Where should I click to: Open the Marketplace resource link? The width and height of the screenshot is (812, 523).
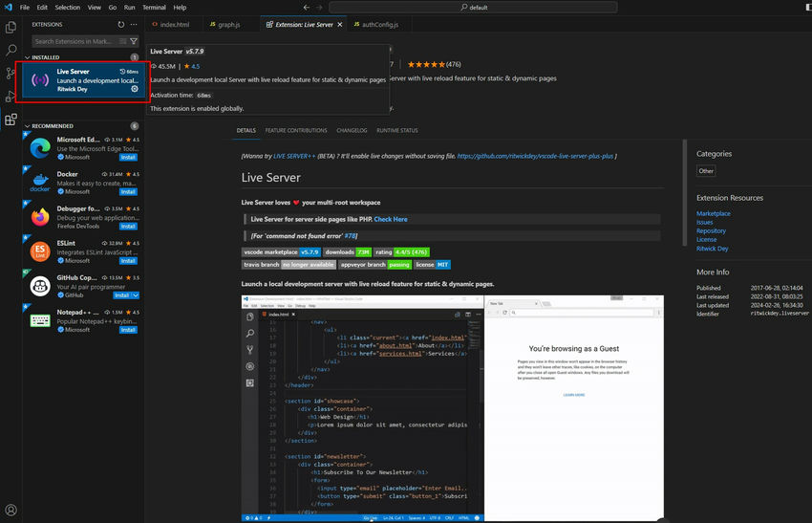coord(714,213)
